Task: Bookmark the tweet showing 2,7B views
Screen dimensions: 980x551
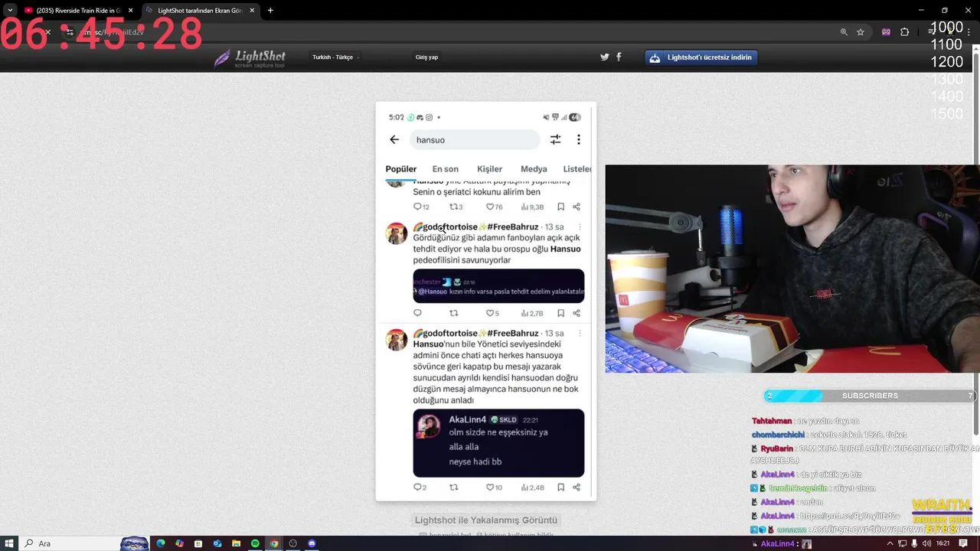Action: pyautogui.click(x=560, y=313)
